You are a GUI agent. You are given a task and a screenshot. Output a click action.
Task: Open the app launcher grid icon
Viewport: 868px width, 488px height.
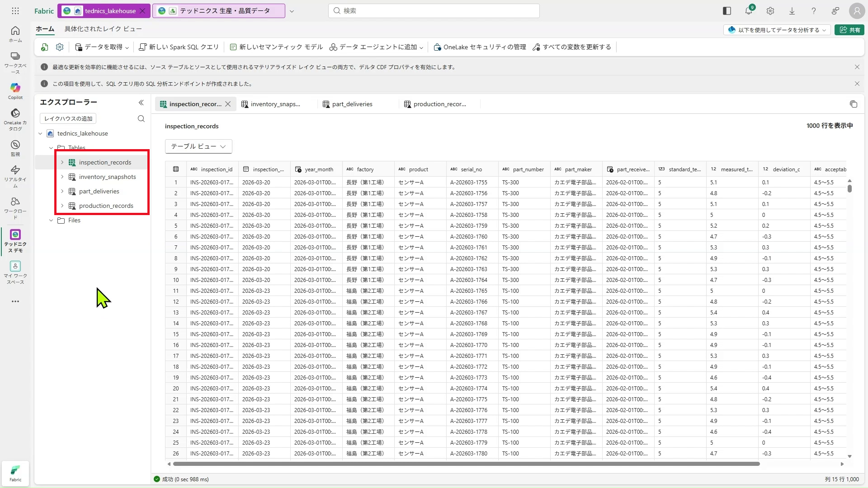pos(15,11)
